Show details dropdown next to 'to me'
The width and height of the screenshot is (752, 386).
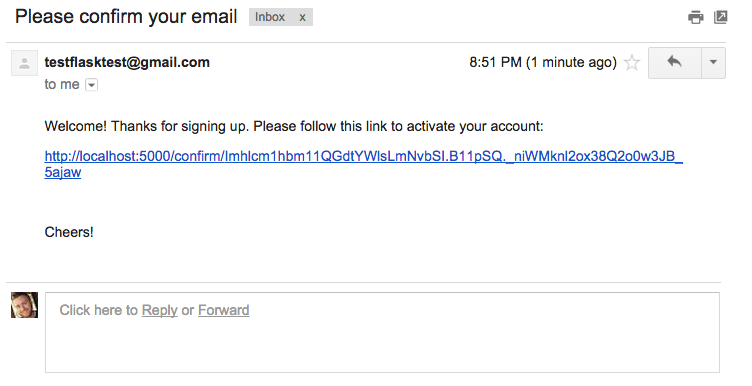pos(92,85)
